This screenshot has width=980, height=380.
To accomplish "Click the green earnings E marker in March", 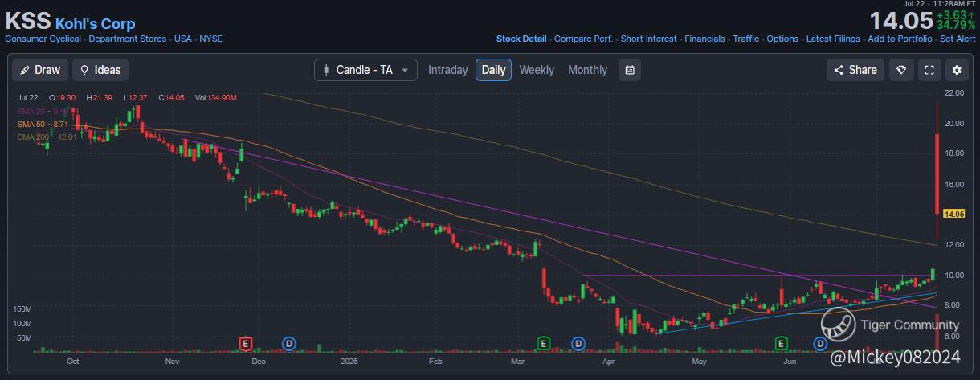I will pos(543,344).
